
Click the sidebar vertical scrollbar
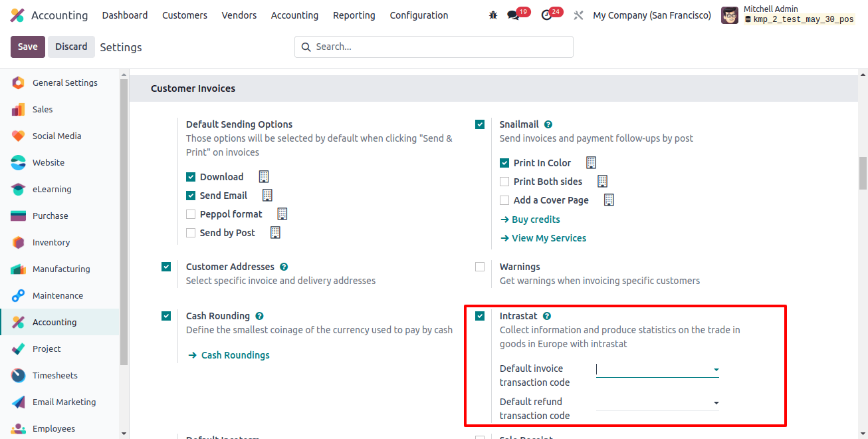tap(124, 223)
